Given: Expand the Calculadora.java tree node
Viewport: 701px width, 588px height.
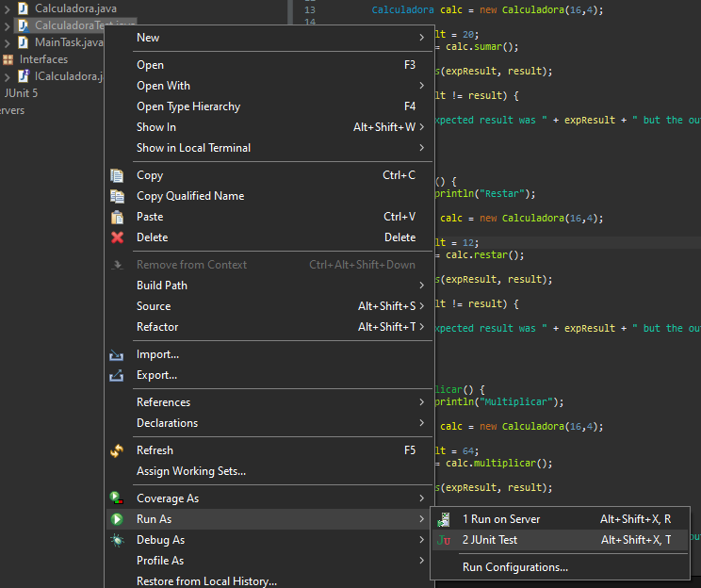Looking at the screenshot, I should point(7,8).
